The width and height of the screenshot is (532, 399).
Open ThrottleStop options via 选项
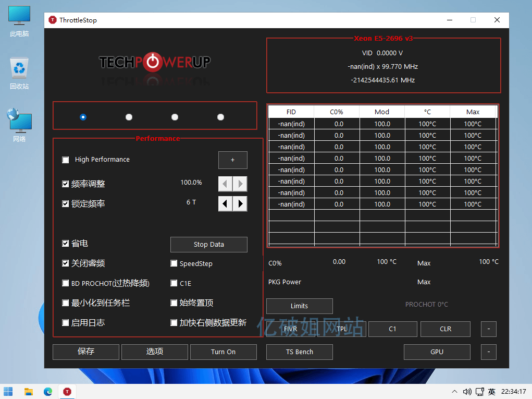click(x=154, y=352)
